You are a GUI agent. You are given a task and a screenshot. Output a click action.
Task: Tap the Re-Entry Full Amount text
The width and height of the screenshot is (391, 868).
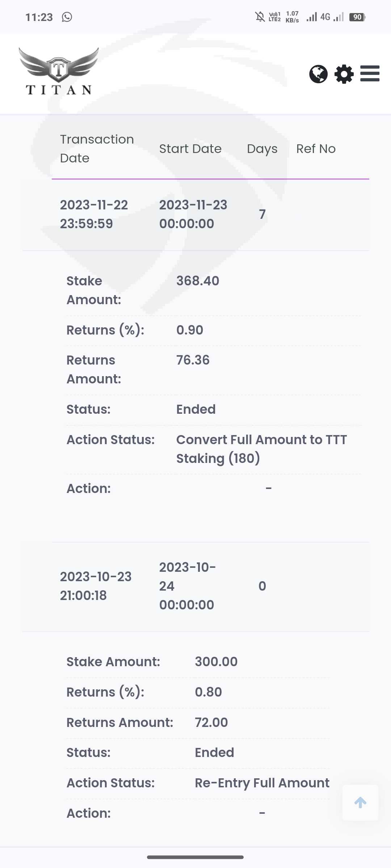262,783
